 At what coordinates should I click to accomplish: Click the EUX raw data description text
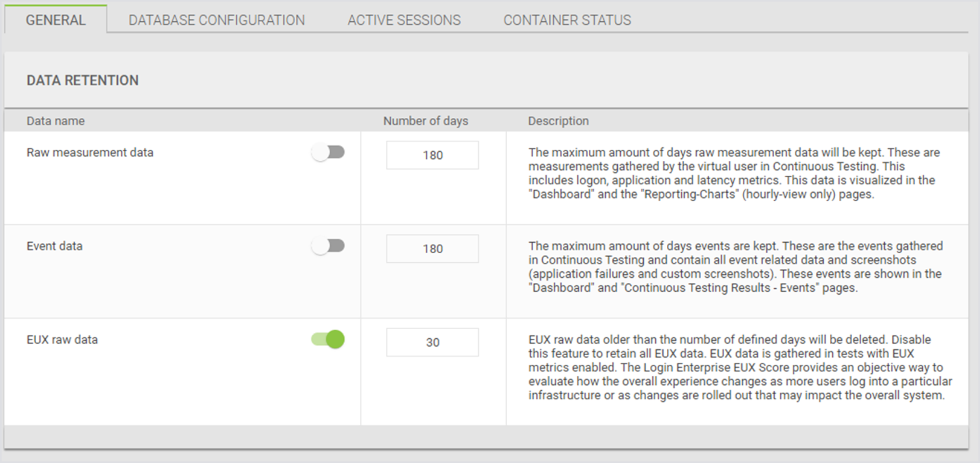[x=740, y=367]
